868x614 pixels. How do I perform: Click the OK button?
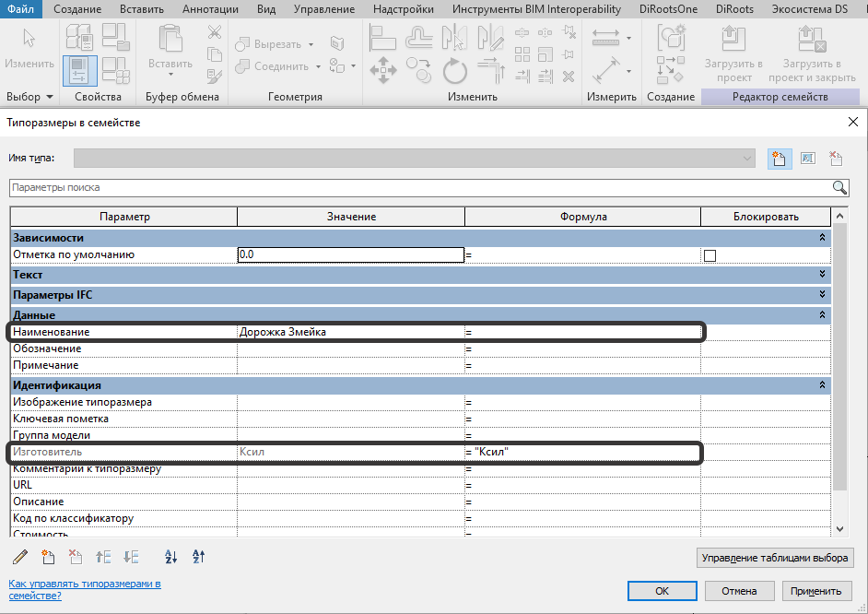[x=663, y=591]
